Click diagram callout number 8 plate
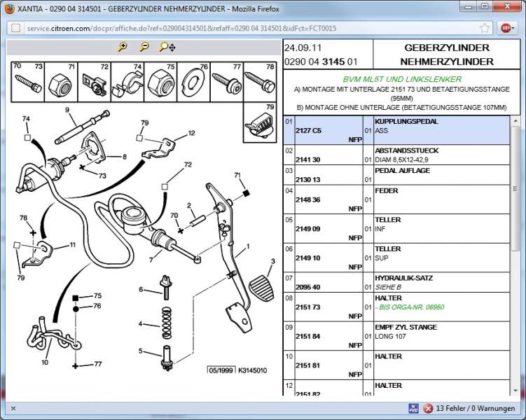 [125, 157]
